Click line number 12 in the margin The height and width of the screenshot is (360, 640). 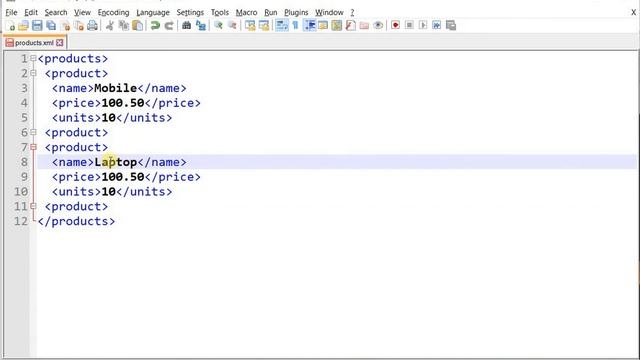pyautogui.click(x=21, y=221)
